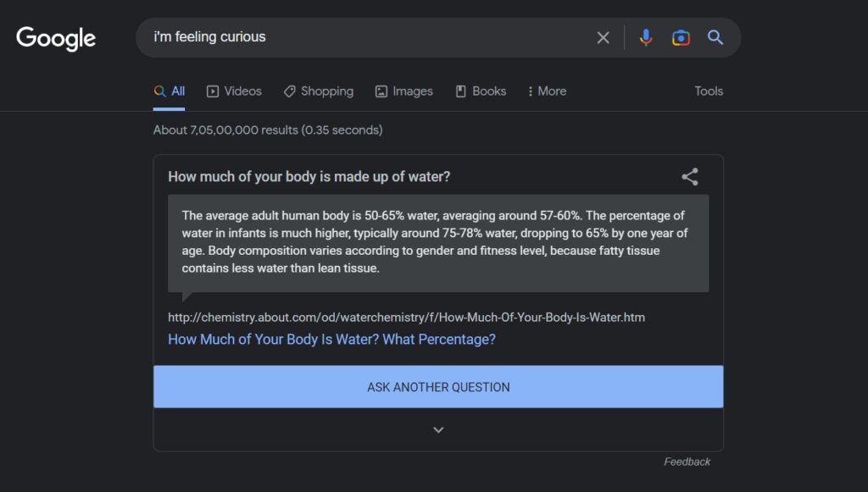The image size is (868, 492).
Task: Start voice search with microphone icon
Action: [645, 37]
